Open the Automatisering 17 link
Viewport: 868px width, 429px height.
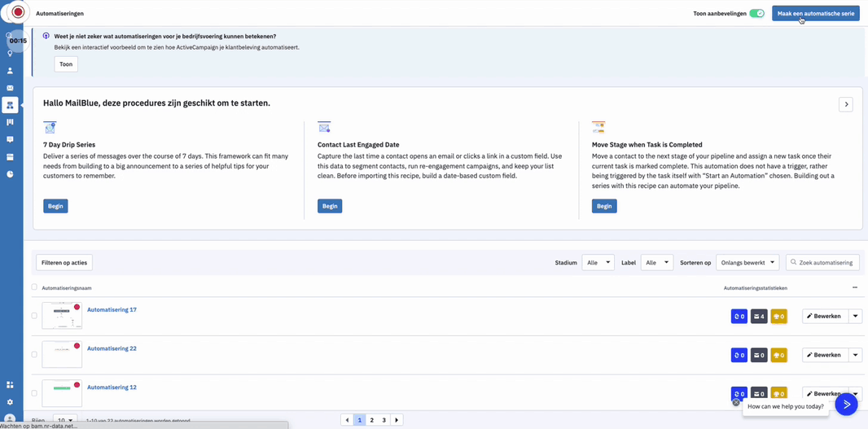[x=112, y=310]
